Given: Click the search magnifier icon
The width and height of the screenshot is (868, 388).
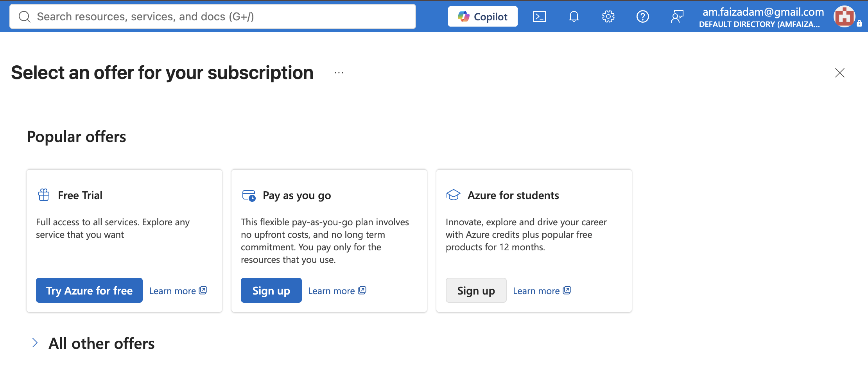Looking at the screenshot, I should tap(25, 16).
